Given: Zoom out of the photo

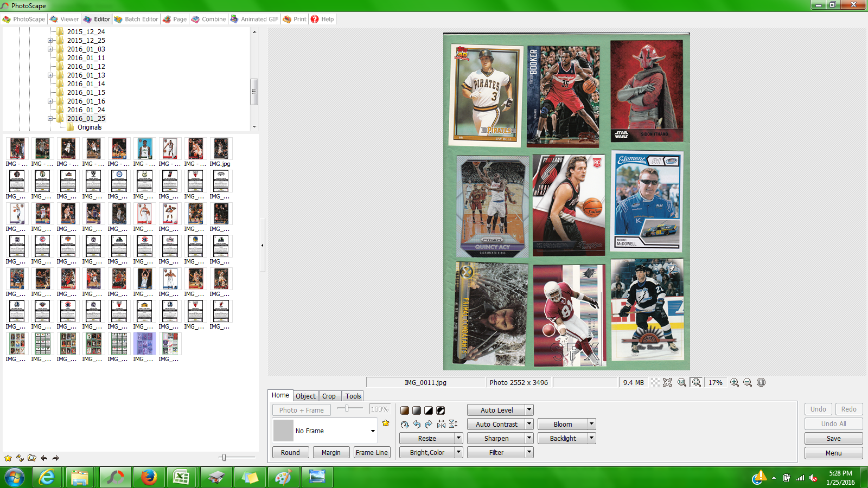Looking at the screenshot, I should (748, 382).
